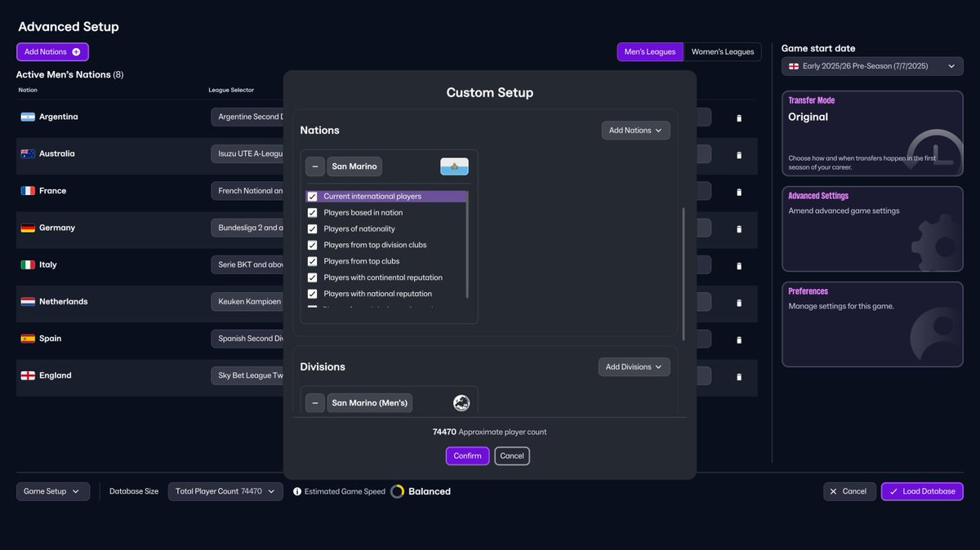The image size is (980, 550).
Task: Open the Transfer Mode card
Action: [872, 133]
